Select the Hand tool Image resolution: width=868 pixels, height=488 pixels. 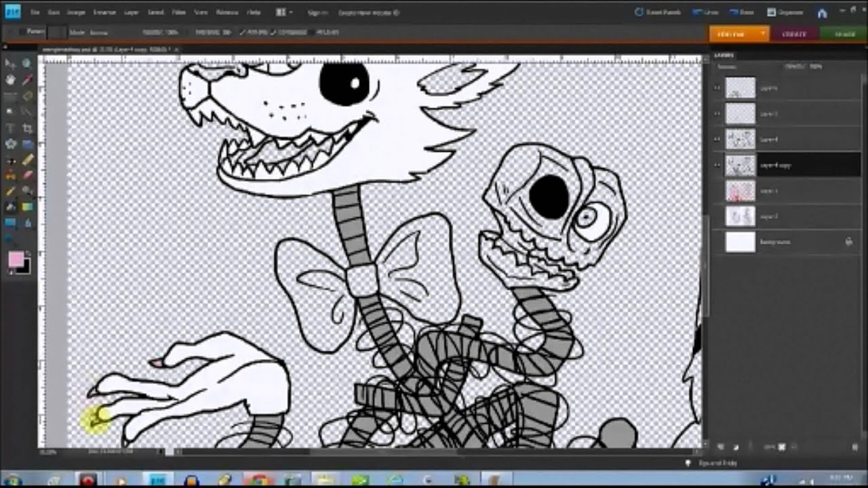pos(10,79)
